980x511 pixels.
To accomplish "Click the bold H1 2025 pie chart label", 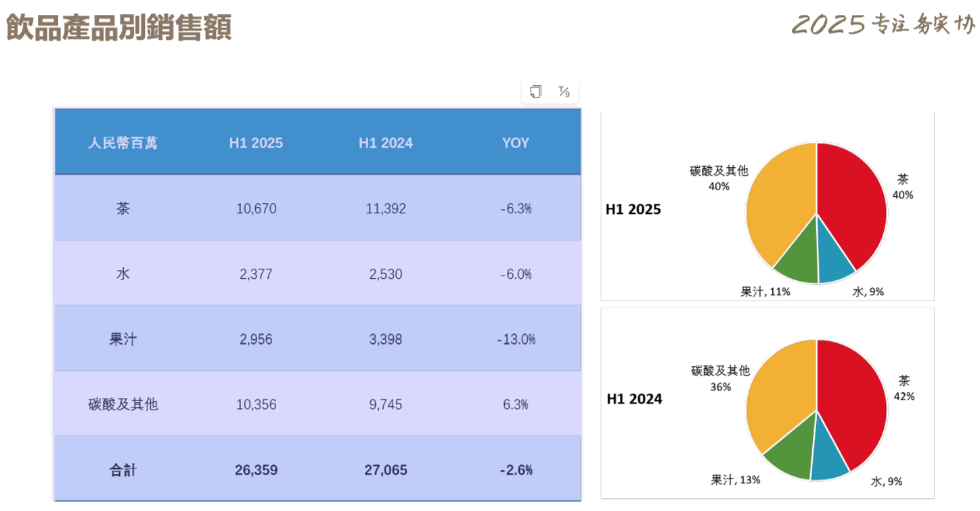I will pyautogui.click(x=633, y=210).
